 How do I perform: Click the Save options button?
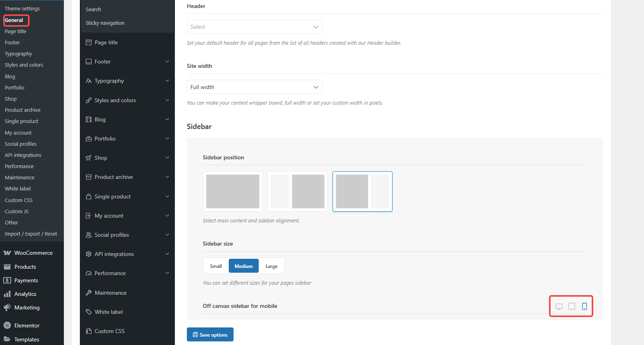[x=210, y=335]
